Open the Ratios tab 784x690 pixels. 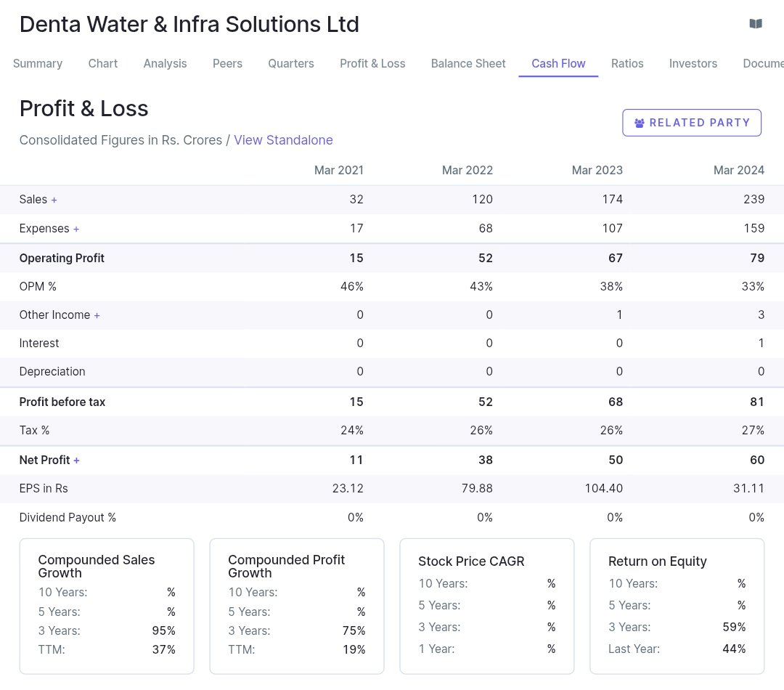627,63
